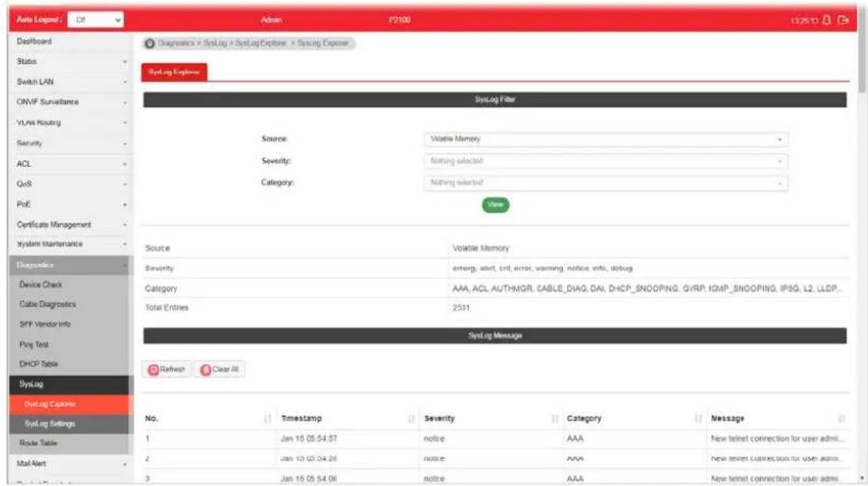Screen dimensions: 868x486
Task: Click the logout icon in the header
Action: coord(843,20)
